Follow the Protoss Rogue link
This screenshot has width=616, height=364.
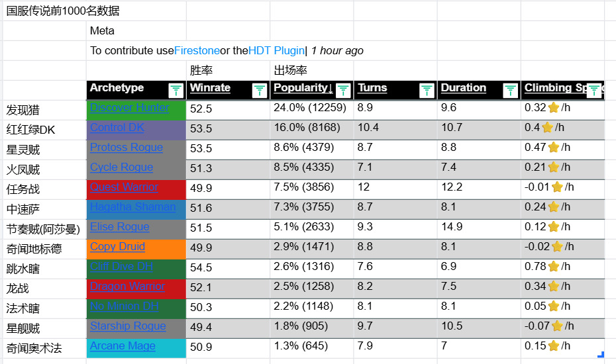tap(126, 148)
